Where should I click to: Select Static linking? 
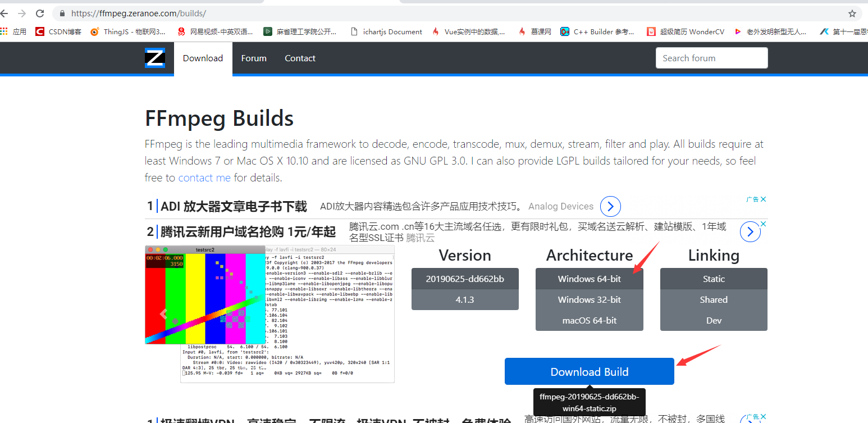click(x=714, y=279)
